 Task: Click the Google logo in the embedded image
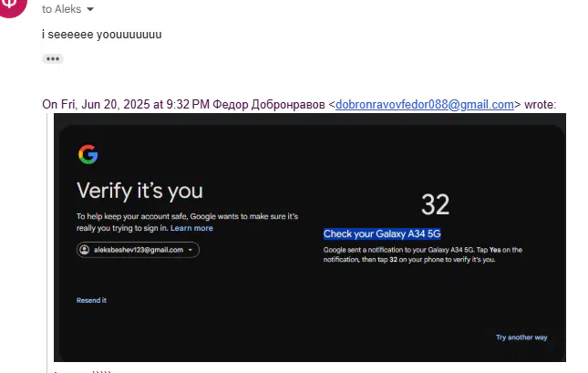pos(88,154)
